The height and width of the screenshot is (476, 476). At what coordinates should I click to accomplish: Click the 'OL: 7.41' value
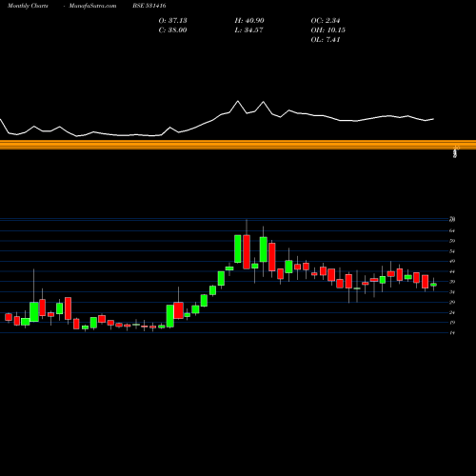pos(326,40)
